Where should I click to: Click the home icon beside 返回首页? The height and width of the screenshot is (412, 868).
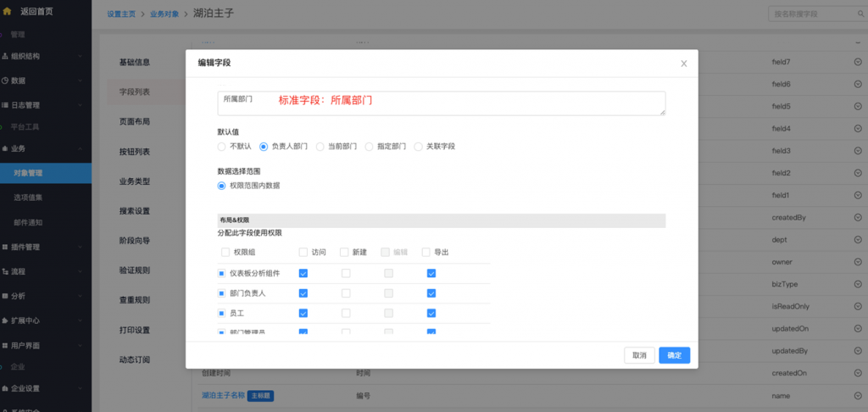pyautogui.click(x=7, y=11)
